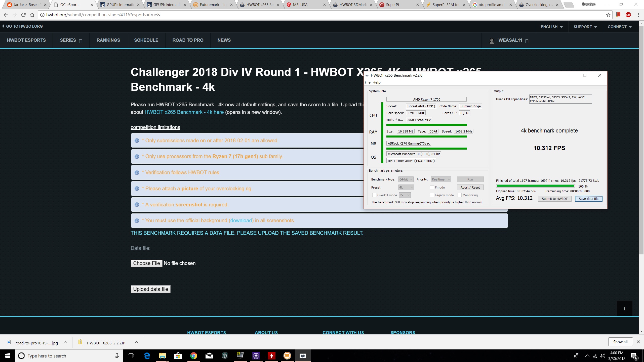The image size is (644, 362).
Task: Click the Choose File button
Action: [147, 263]
